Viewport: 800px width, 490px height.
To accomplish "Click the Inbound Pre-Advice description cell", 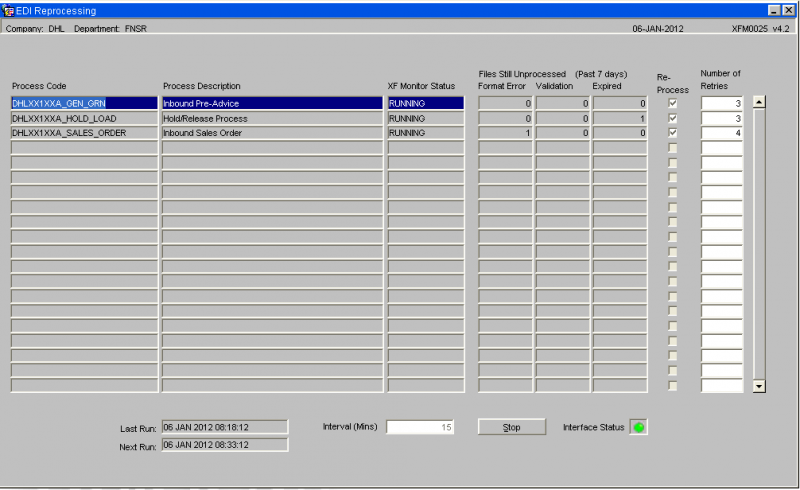I will pyautogui.click(x=272, y=103).
